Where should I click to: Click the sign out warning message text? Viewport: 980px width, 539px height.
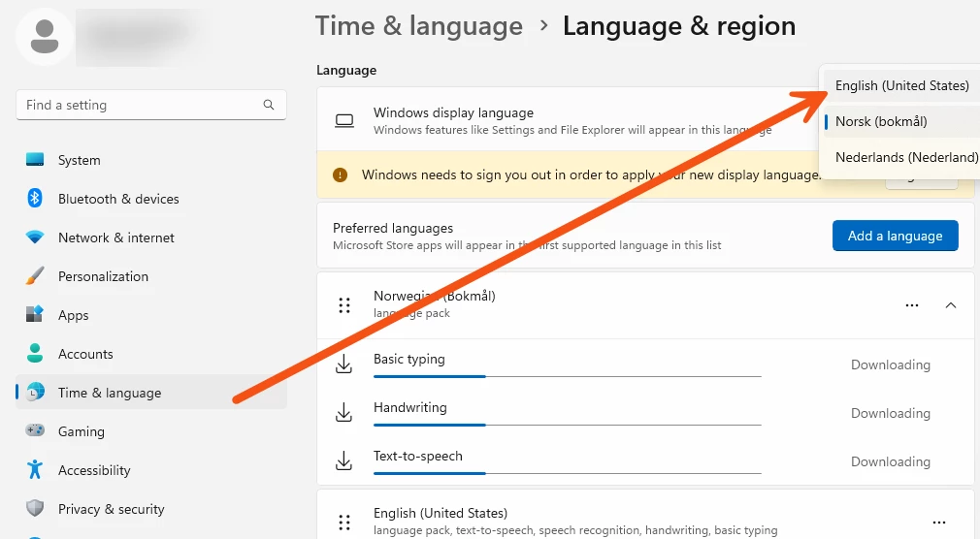point(591,174)
